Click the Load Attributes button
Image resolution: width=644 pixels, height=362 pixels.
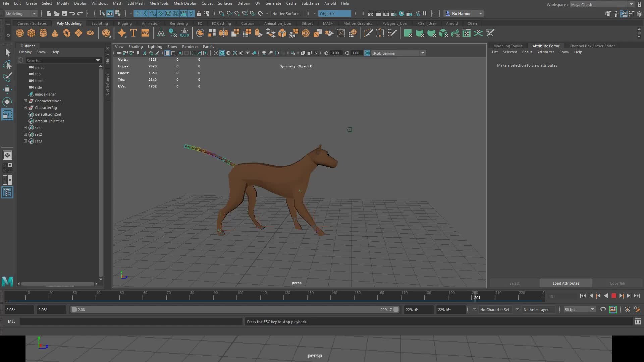coord(566,283)
